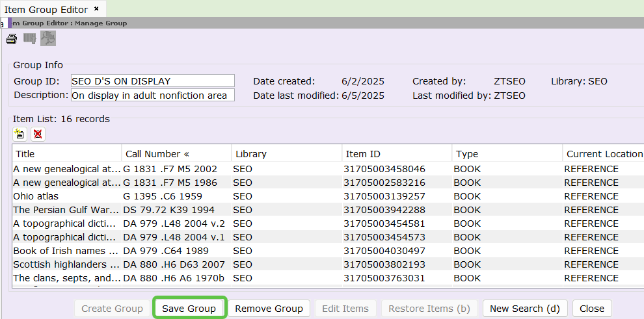Screen dimensions: 644x319
Task: Click item ID 31705003458046
Action: click(384, 169)
